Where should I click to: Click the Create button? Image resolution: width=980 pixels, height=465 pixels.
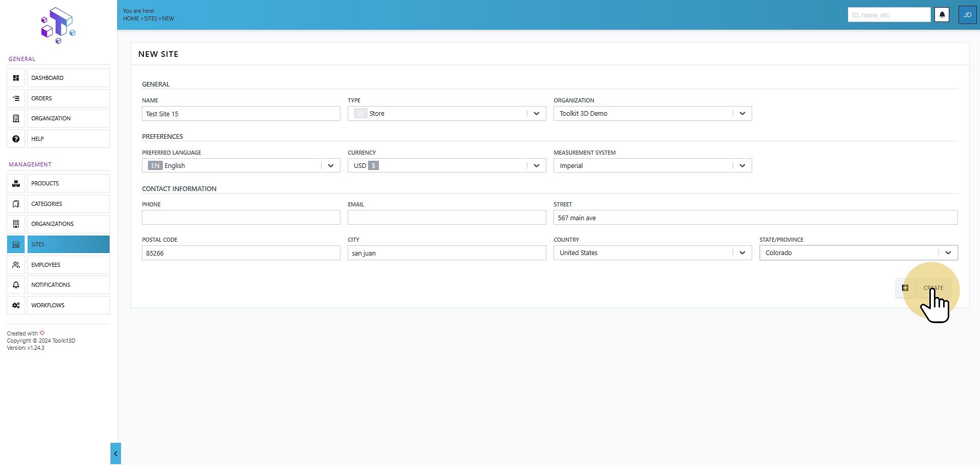pos(933,288)
